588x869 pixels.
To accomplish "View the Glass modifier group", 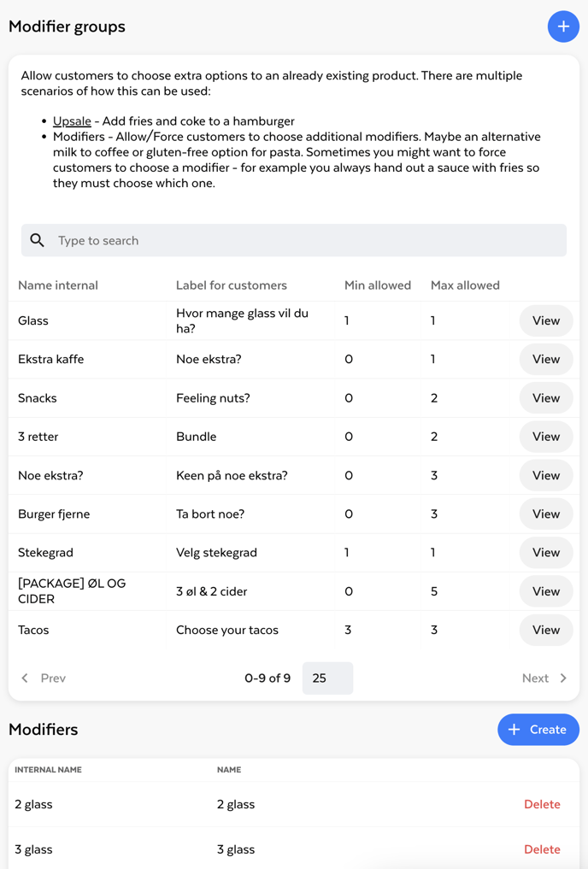I will 545,320.
